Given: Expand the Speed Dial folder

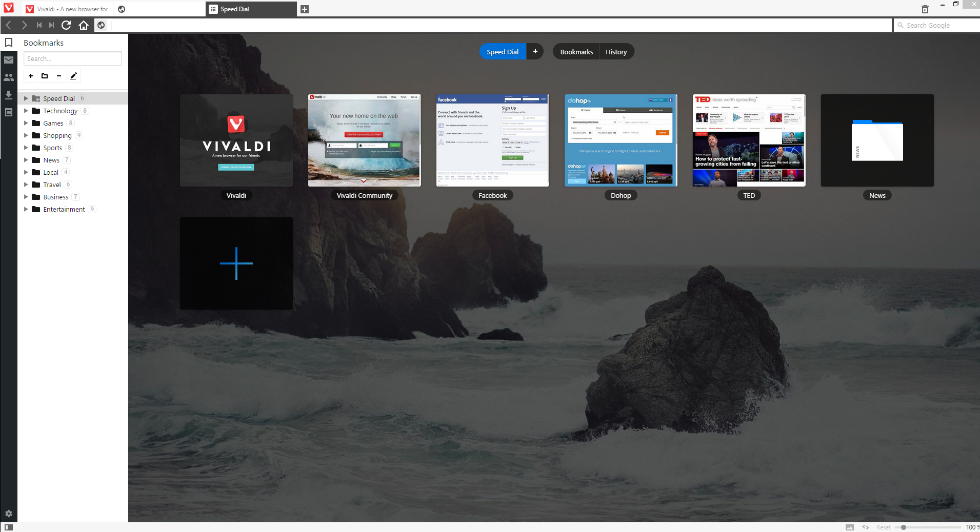Looking at the screenshot, I should pos(26,98).
